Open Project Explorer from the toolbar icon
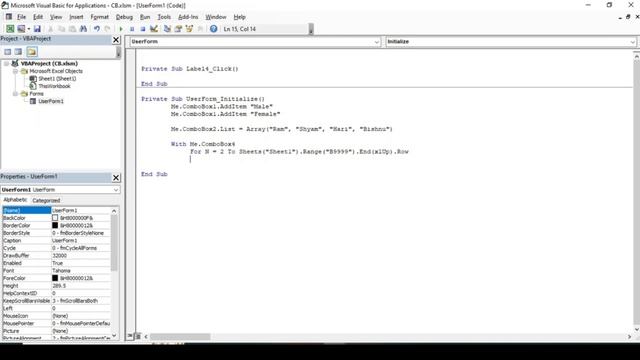 click(167, 29)
